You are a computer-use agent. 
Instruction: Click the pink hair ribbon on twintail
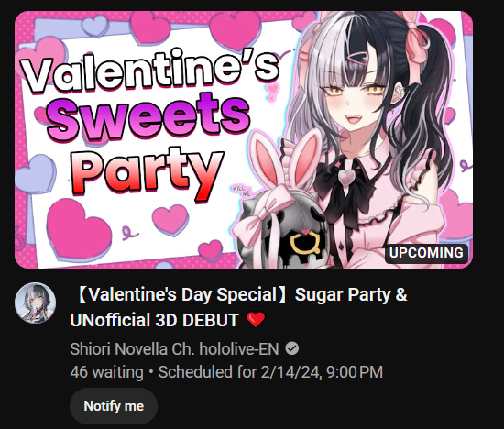click(x=416, y=45)
